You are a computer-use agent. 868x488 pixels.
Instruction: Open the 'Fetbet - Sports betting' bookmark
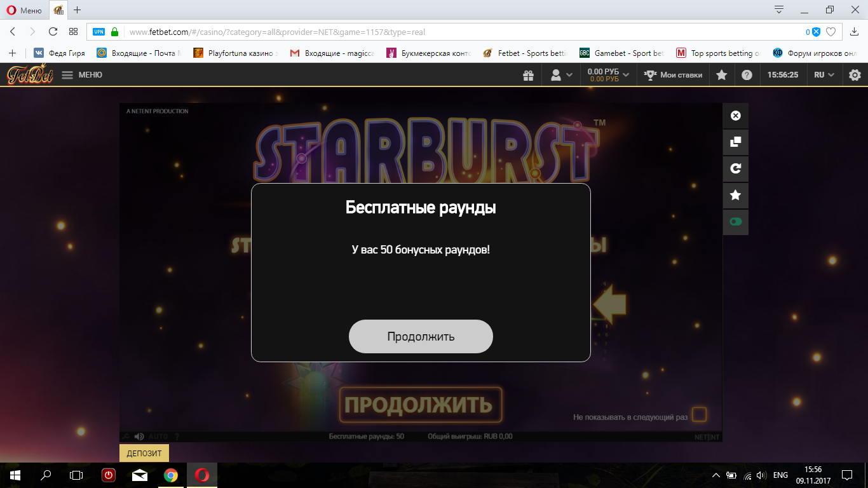click(x=526, y=53)
